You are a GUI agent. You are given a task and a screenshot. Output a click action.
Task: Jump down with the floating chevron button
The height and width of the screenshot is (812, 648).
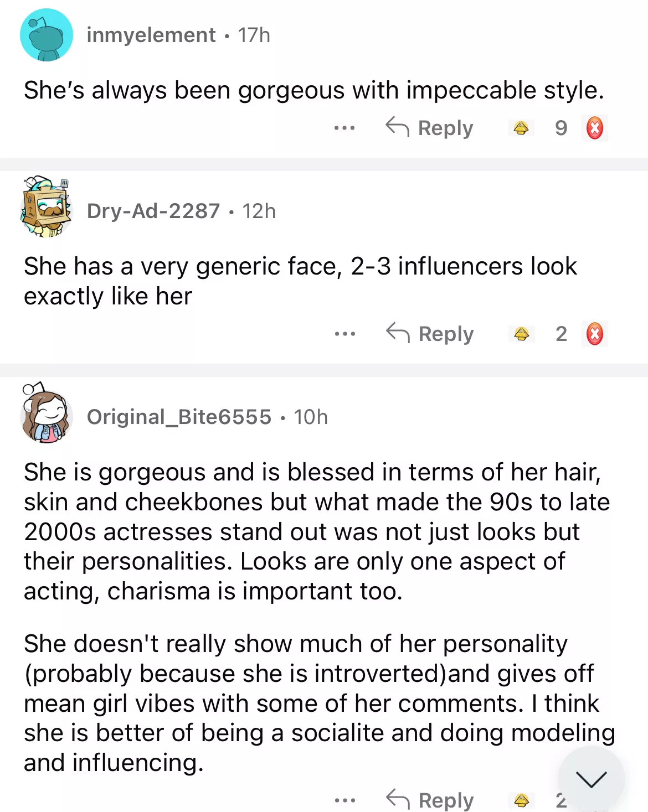click(591, 779)
